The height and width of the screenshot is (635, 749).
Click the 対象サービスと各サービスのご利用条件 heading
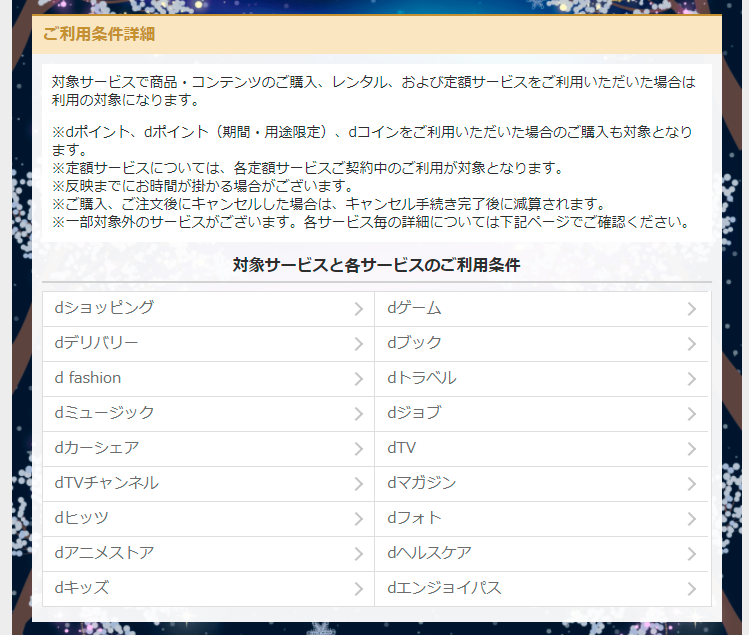point(376,265)
